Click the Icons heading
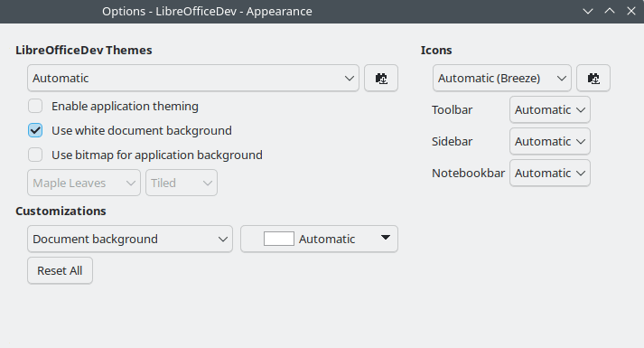The image size is (644, 348). point(436,50)
